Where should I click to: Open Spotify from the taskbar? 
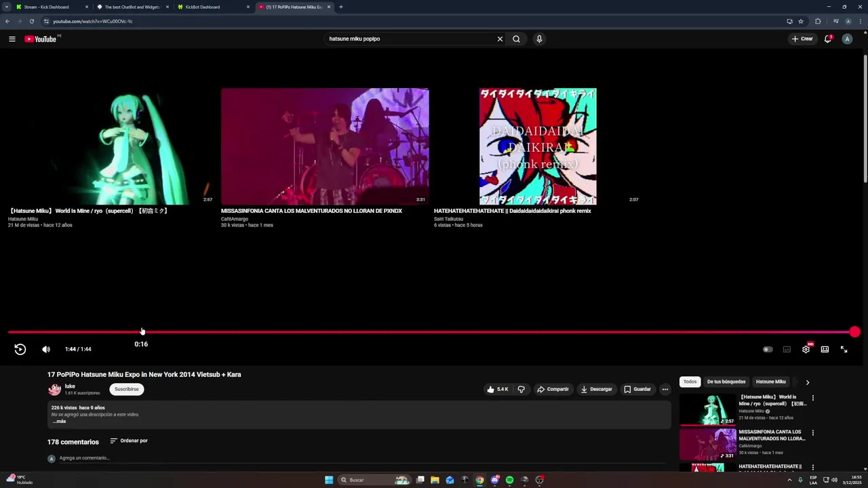pos(509,480)
